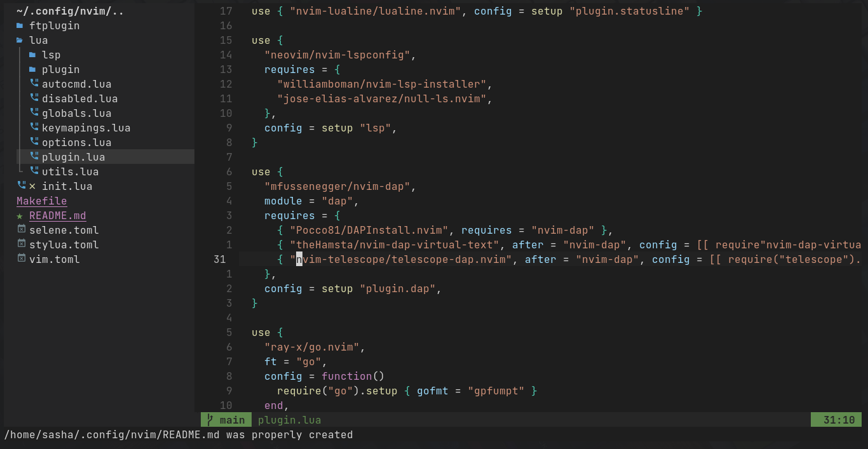The width and height of the screenshot is (868, 449).
Task: Select options.lua in the file explorer
Action: pos(76,142)
